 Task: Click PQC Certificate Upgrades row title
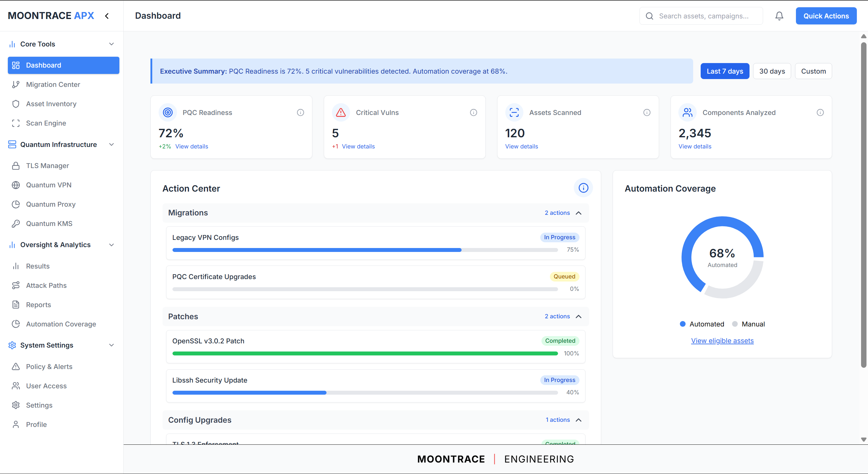click(214, 277)
